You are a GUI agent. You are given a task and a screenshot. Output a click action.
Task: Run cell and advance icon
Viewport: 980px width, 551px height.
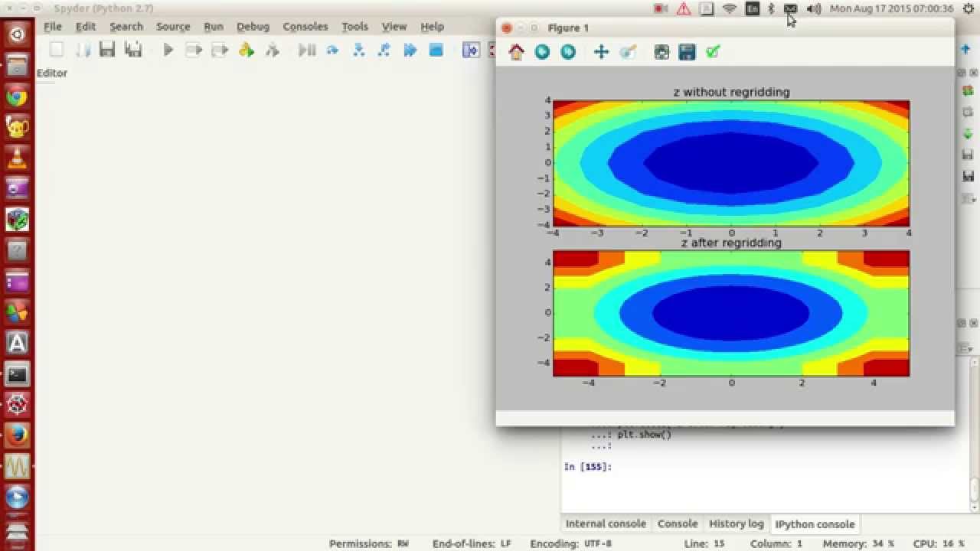(220, 51)
